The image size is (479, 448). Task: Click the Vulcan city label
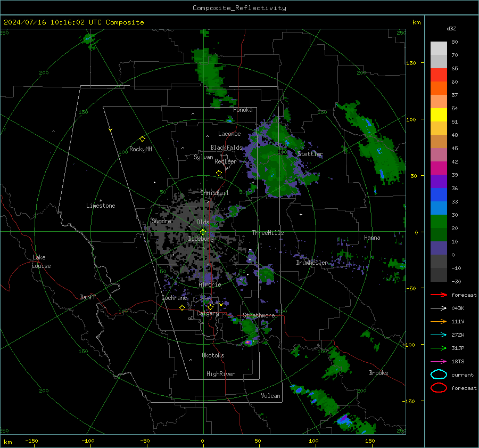click(x=270, y=396)
